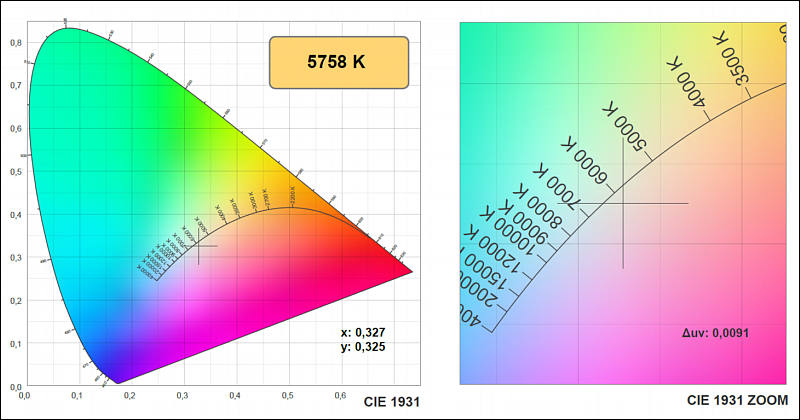Select the '3500 K' label in the zoom chart

[x=732, y=60]
